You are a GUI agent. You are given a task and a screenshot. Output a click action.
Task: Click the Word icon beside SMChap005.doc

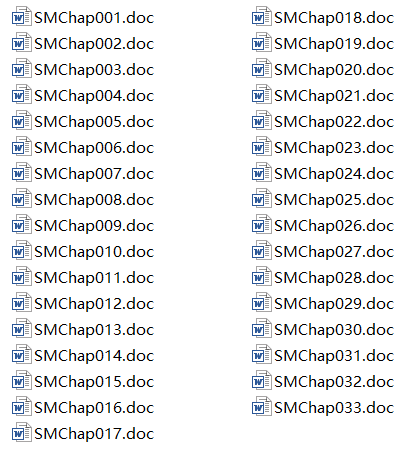(22, 121)
